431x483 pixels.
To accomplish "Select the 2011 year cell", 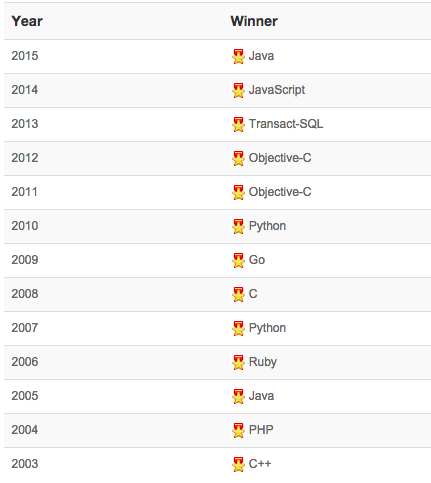I will tap(24, 192).
